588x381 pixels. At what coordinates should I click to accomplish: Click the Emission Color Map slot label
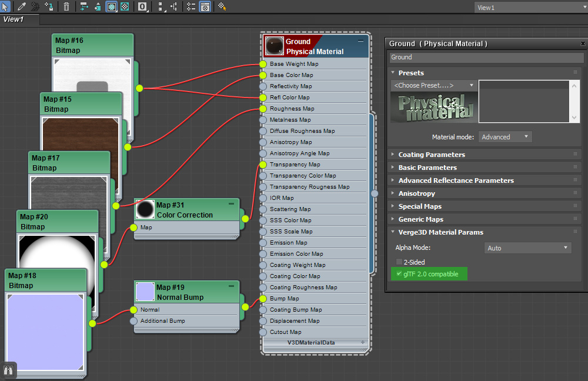click(296, 254)
